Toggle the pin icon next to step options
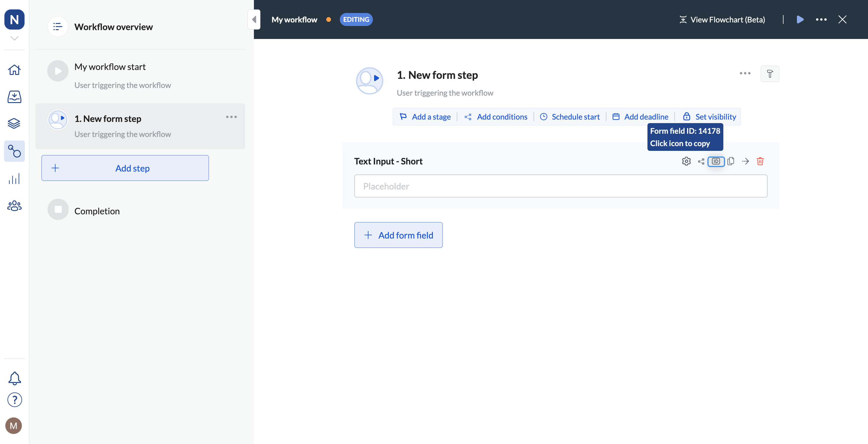The image size is (868, 444). point(770,74)
